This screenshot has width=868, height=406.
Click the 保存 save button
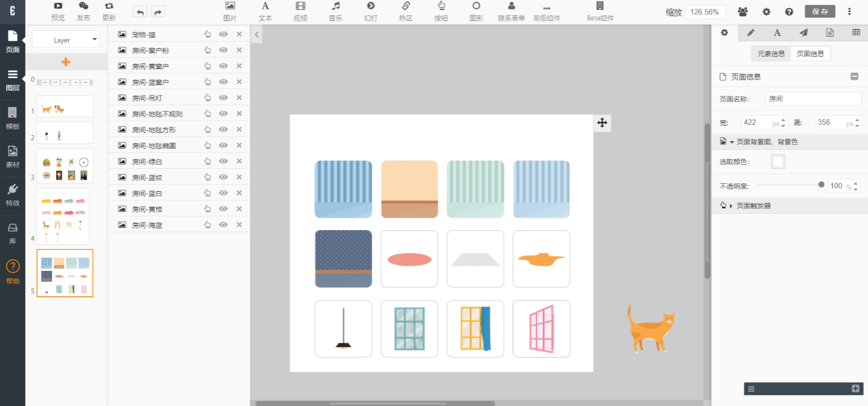click(x=819, y=12)
